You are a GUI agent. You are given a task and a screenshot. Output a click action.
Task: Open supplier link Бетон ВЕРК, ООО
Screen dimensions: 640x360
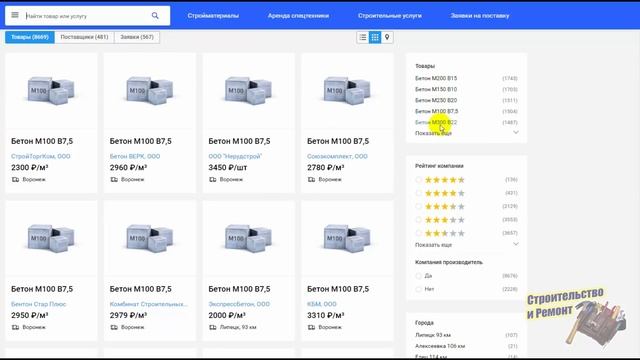tap(135, 156)
